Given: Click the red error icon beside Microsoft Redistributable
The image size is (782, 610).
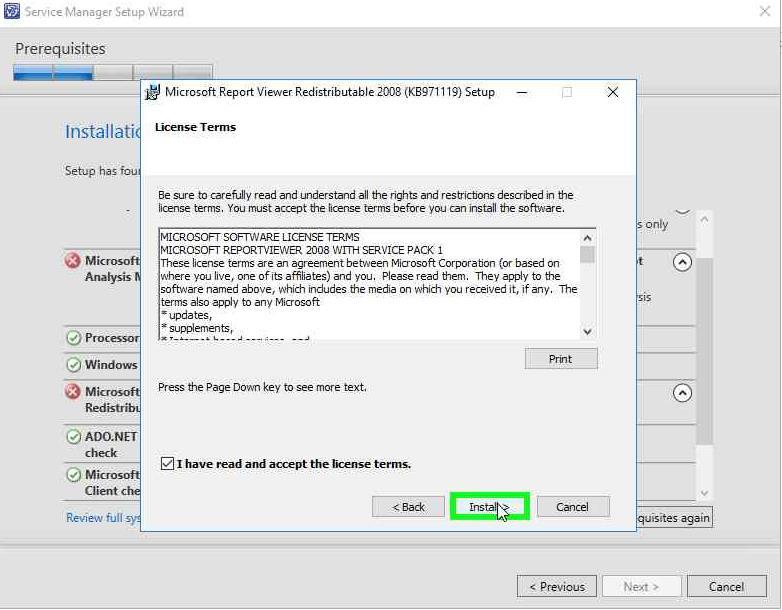Looking at the screenshot, I should 73,391.
